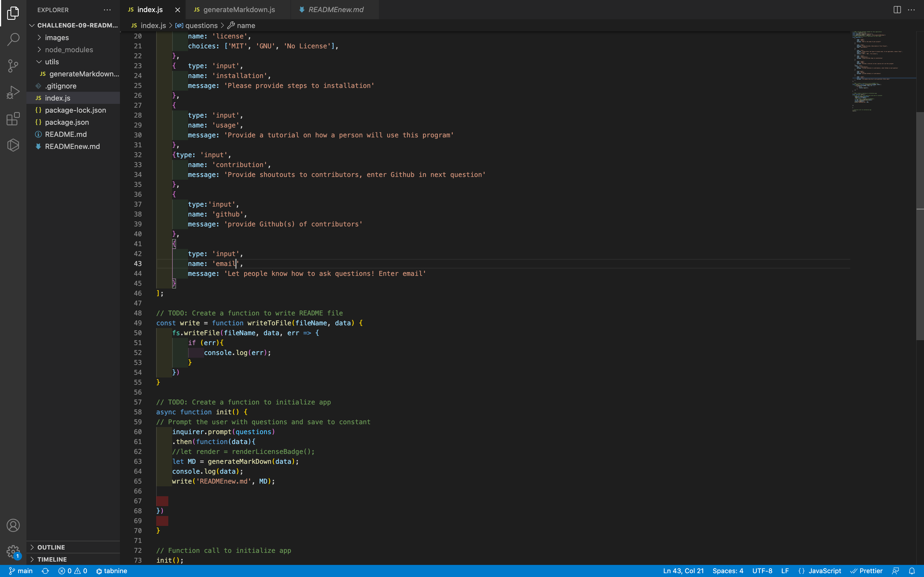924x577 pixels.
Task: Open the Accounts icon in activity bar
Action: [13, 525]
